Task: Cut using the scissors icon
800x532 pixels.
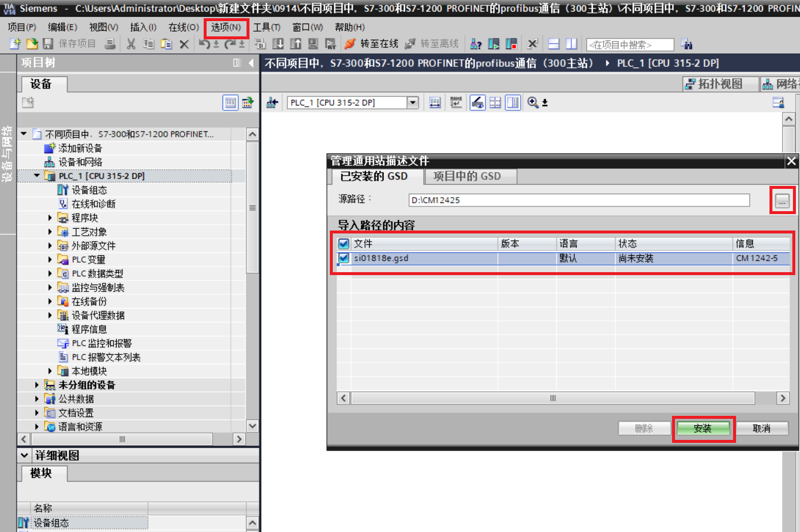Action: point(131,44)
